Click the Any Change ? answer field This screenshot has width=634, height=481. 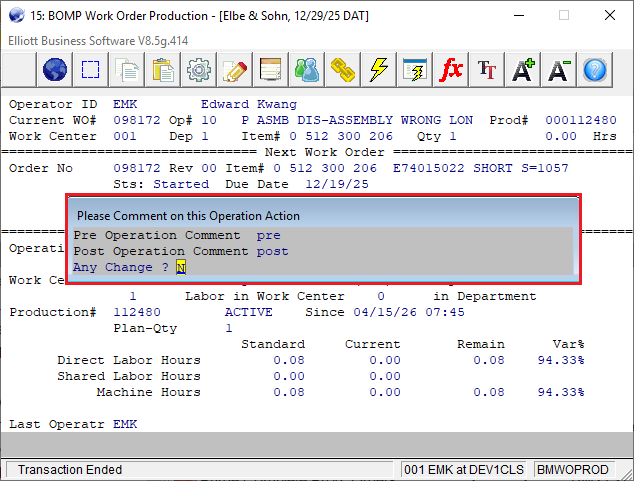(181, 267)
